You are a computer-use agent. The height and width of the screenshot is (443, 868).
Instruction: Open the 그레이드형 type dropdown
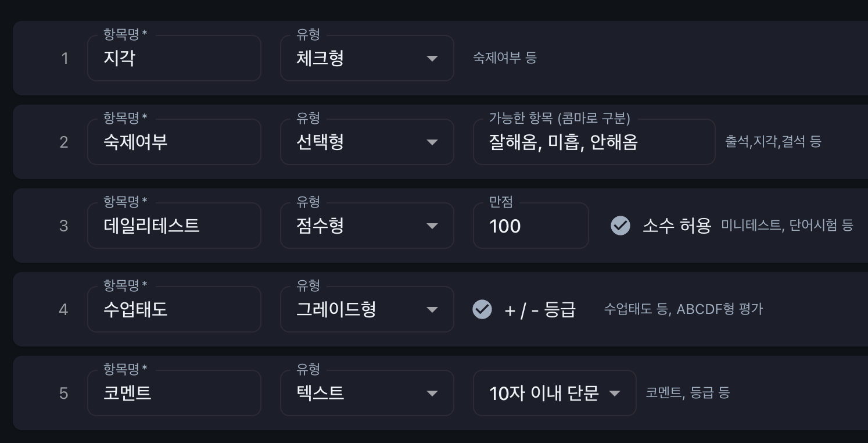tap(366, 310)
